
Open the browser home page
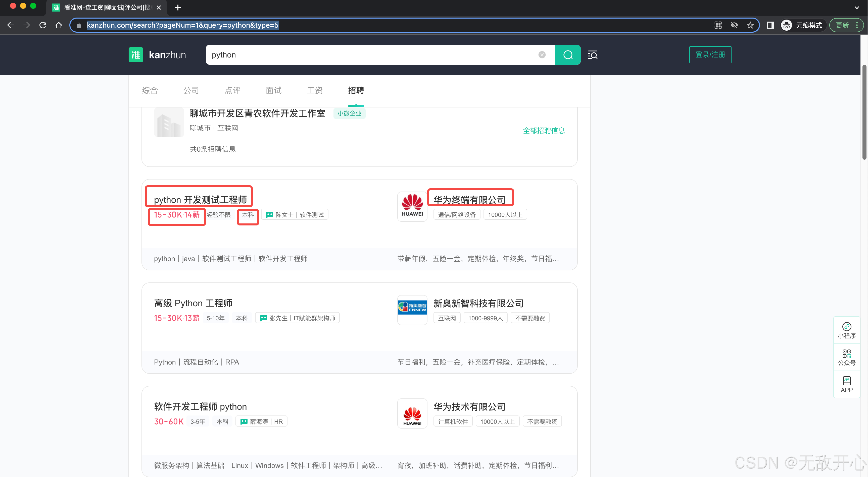(x=59, y=25)
